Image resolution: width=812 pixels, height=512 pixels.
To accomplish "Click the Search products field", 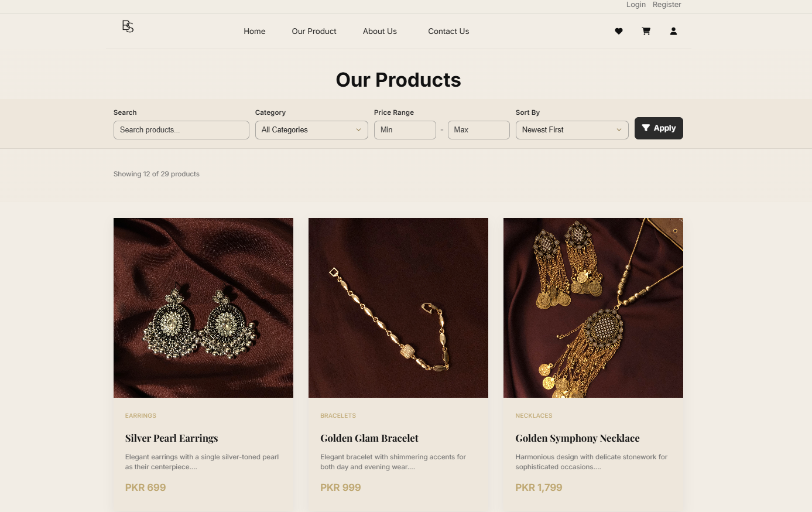I will tap(181, 129).
